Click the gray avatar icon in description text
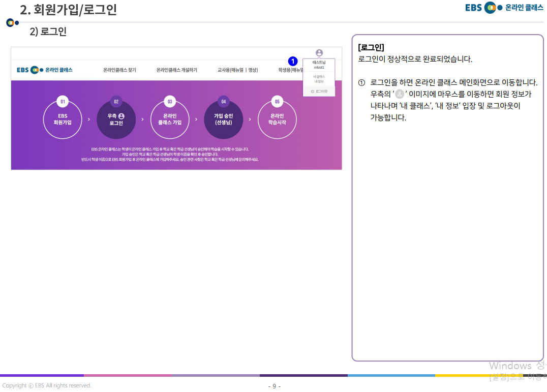The width and height of the screenshot is (547, 392). coord(400,94)
